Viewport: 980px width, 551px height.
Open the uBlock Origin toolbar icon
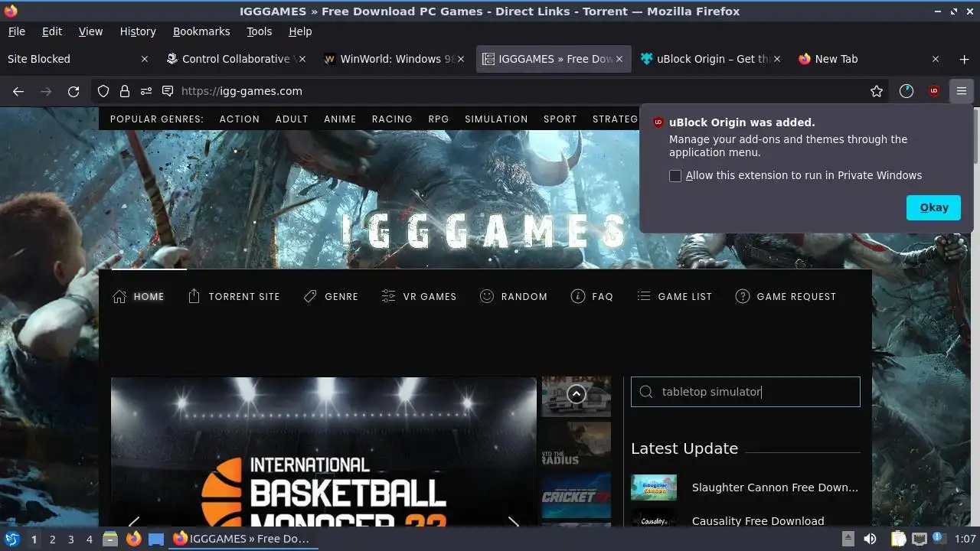pyautogui.click(x=934, y=91)
